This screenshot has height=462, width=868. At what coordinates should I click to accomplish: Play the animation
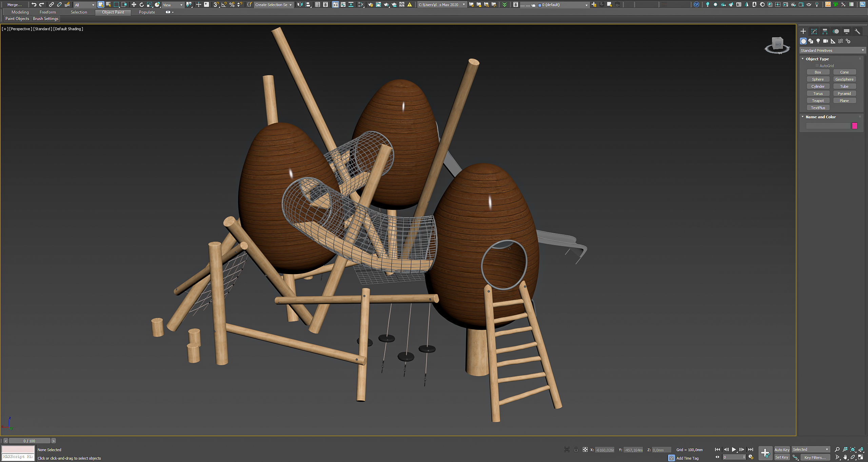point(734,449)
